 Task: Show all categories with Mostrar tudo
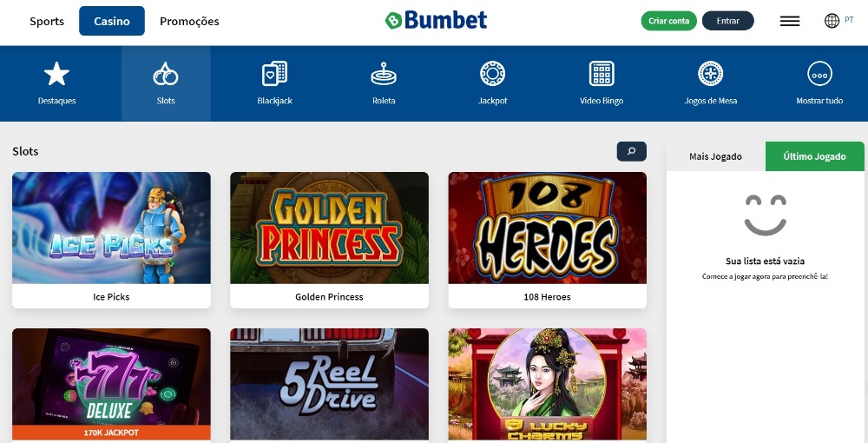point(820,83)
